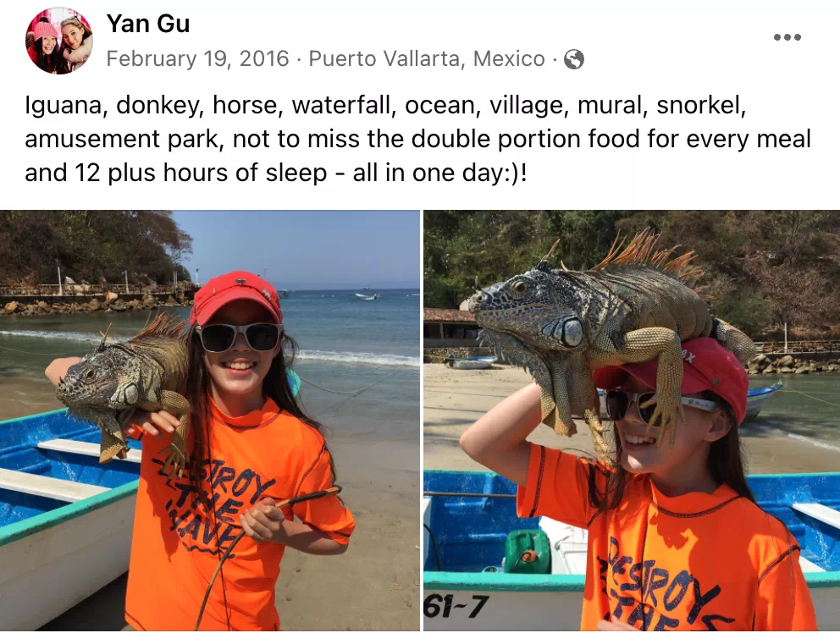Click "amusement park" in the post caption
Viewport: 840px width, 633px height.
tap(122, 139)
